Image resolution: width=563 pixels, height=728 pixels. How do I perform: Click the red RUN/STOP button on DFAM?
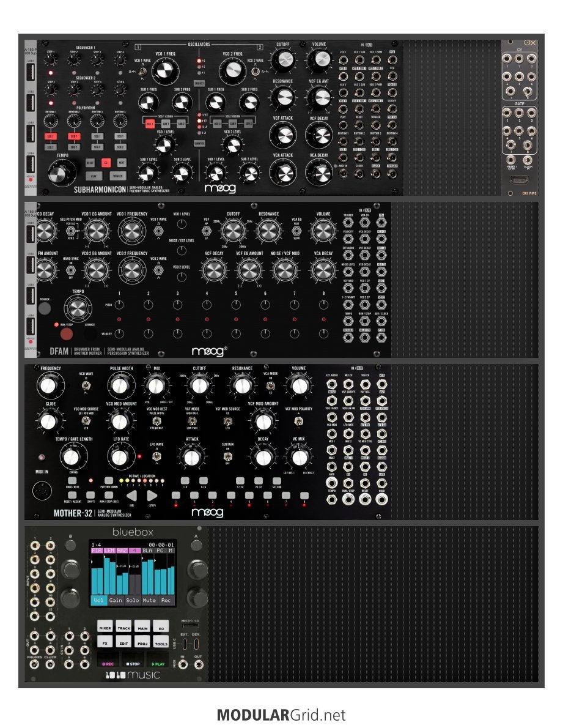click(67, 334)
